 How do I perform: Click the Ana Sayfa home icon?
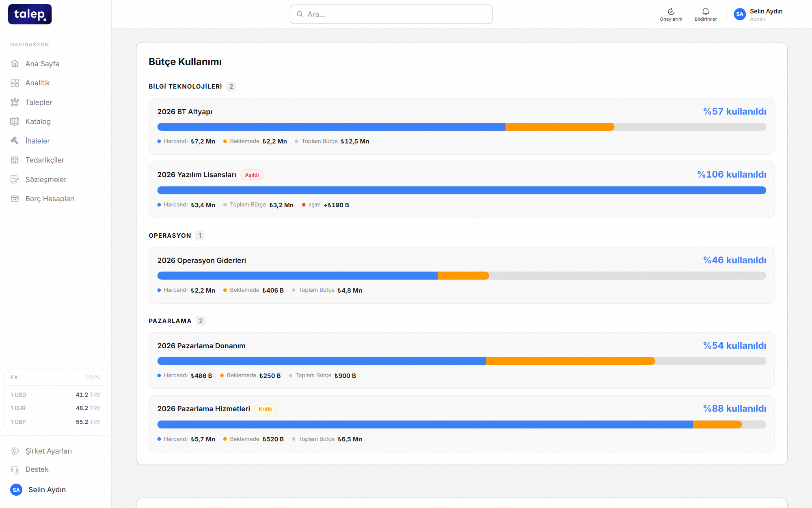(15, 63)
